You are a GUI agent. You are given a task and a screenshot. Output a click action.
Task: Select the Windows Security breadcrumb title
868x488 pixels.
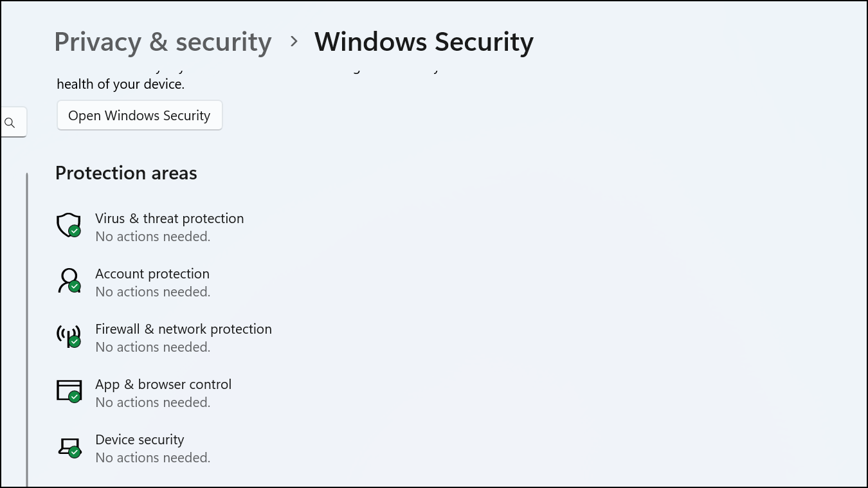click(x=424, y=41)
